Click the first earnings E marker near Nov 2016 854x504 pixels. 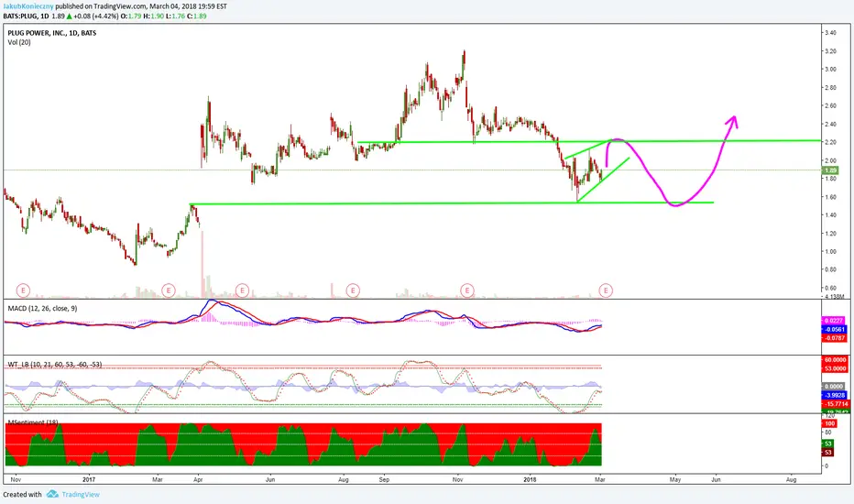click(23, 290)
